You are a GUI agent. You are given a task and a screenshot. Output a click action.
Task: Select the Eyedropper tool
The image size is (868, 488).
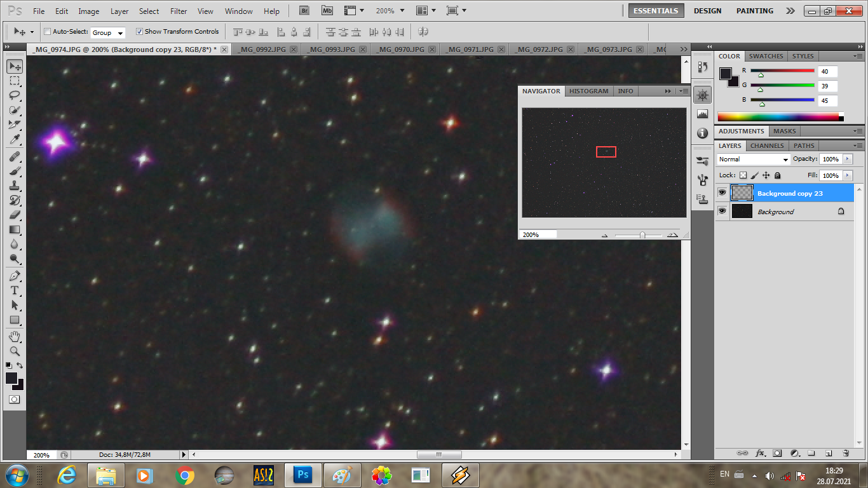tap(15, 139)
